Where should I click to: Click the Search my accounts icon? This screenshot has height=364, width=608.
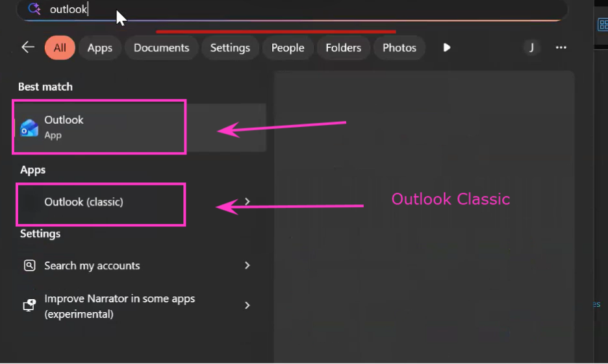click(x=29, y=265)
